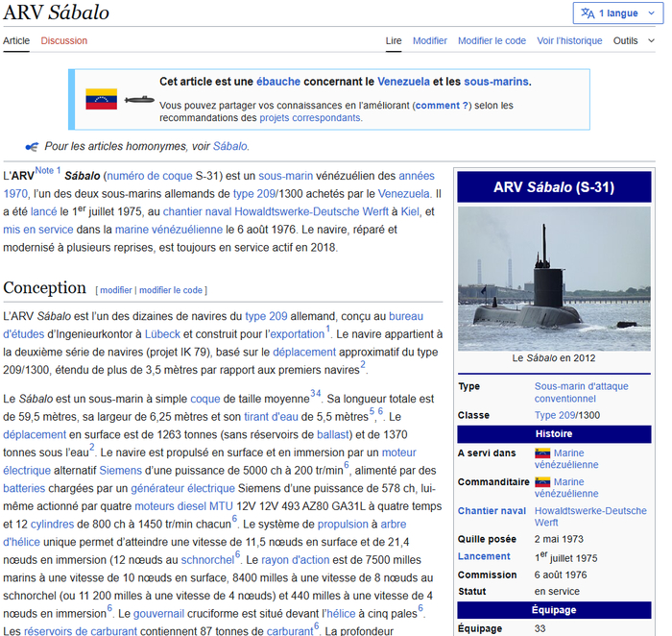Click 'modifier' link beside Conception heading
The height and width of the screenshot is (636, 672).
116,290
